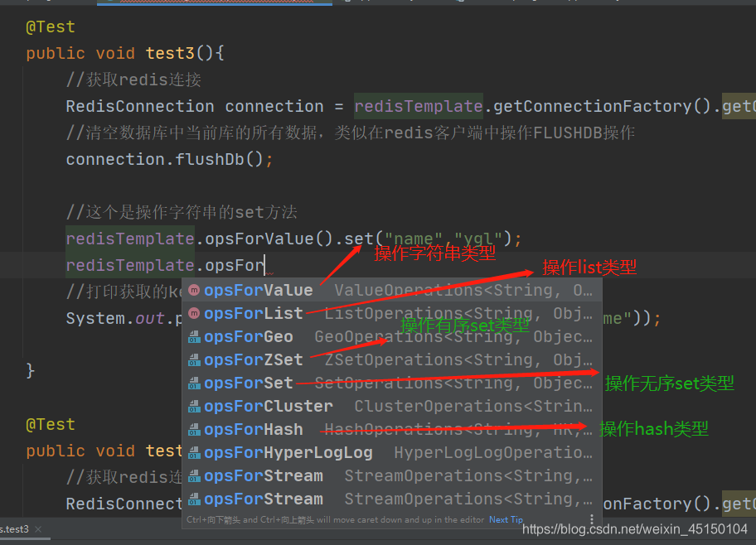Choose opsForZSet from the completion list
The image size is (756, 545).
click(391, 360)
